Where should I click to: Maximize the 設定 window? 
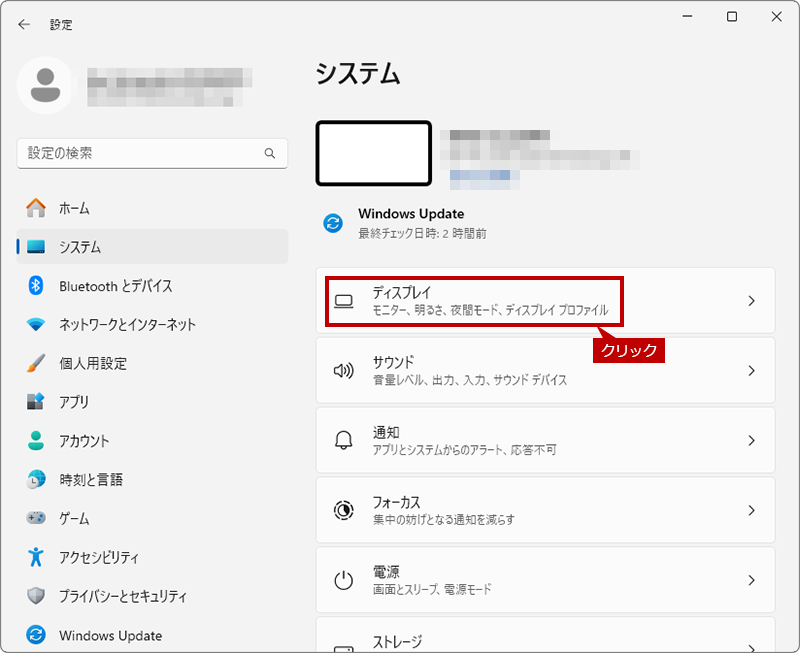[x=732, y=17]
